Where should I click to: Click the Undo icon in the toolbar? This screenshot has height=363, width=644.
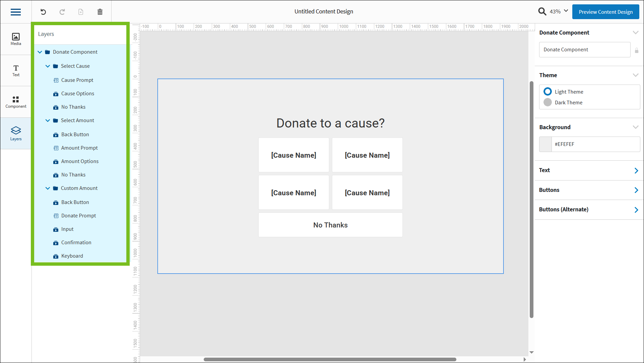(43, 11)
